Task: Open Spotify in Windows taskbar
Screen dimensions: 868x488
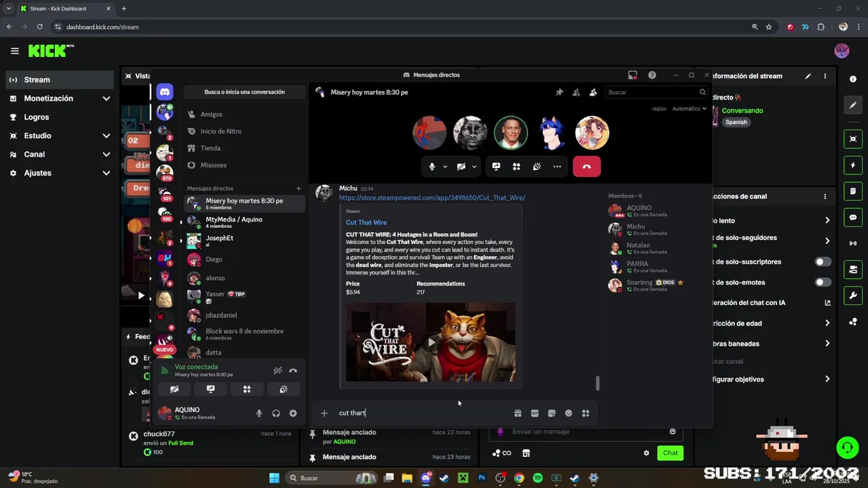Action: click(538, 478)
